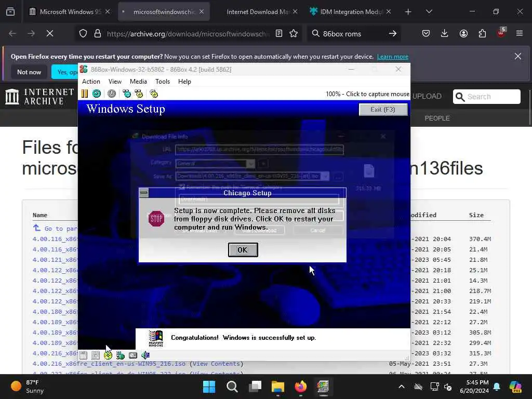Pause emulation with the 86Box pause icon
The image size is (532, 399).
coord(85,94)
